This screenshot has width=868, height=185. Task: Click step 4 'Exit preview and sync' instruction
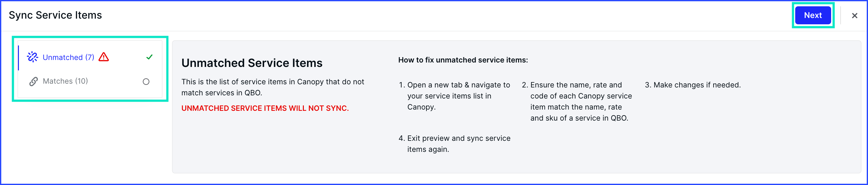(454, 144)
